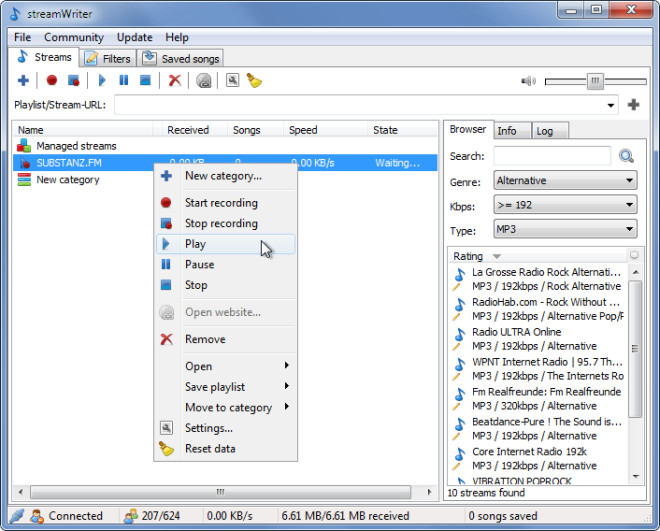
Task: Click the volume slider handle
Action: 595,81
